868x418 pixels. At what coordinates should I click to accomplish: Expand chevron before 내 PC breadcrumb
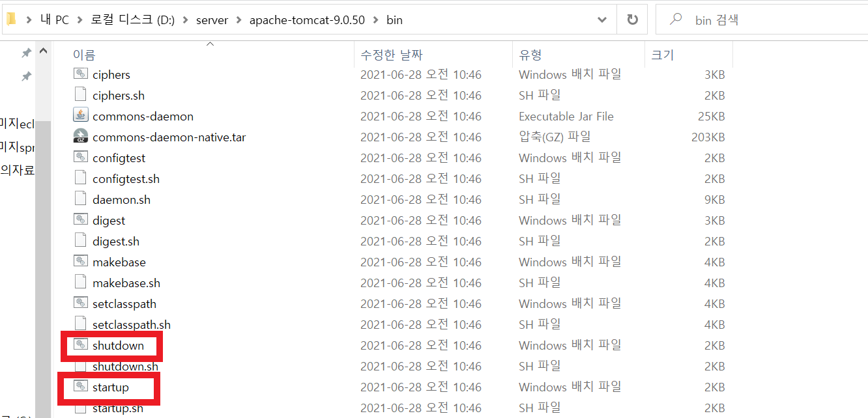coord(29,20)
